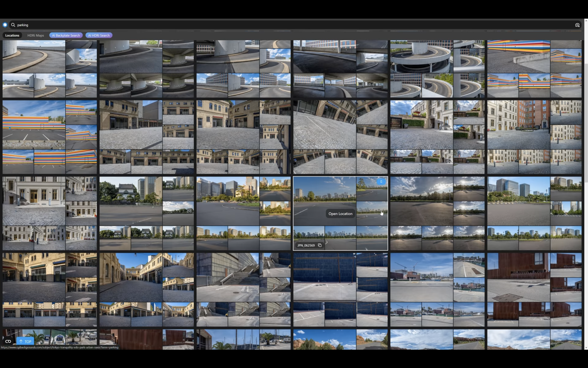Click the magnifying glass search icon
This screenshot has height=368, width=588.
(x=13, y=25)
